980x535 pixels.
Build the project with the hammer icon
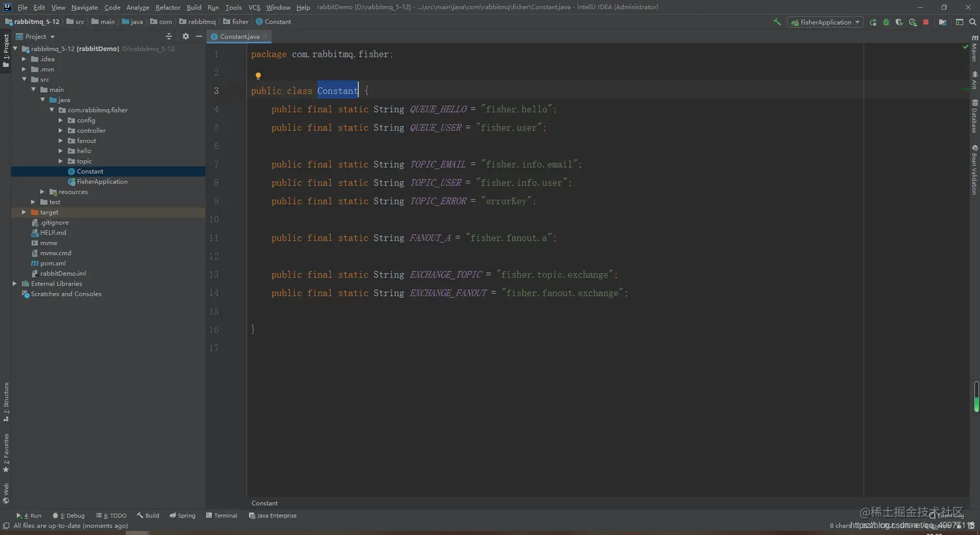[776, 22]
